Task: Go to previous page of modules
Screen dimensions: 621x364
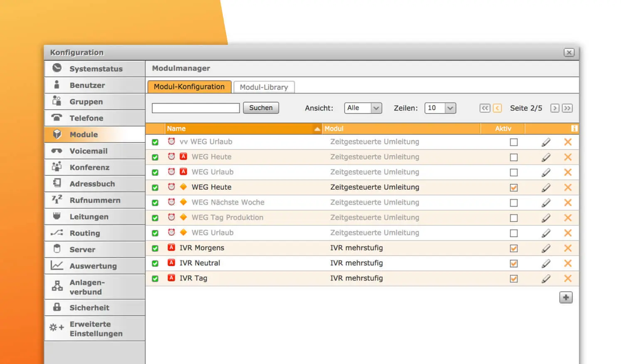Action: point(497,108)
